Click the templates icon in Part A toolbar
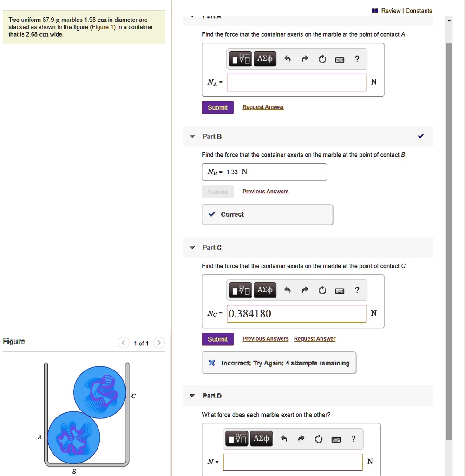The image size is (465, 476). click(x=240, y=59)
